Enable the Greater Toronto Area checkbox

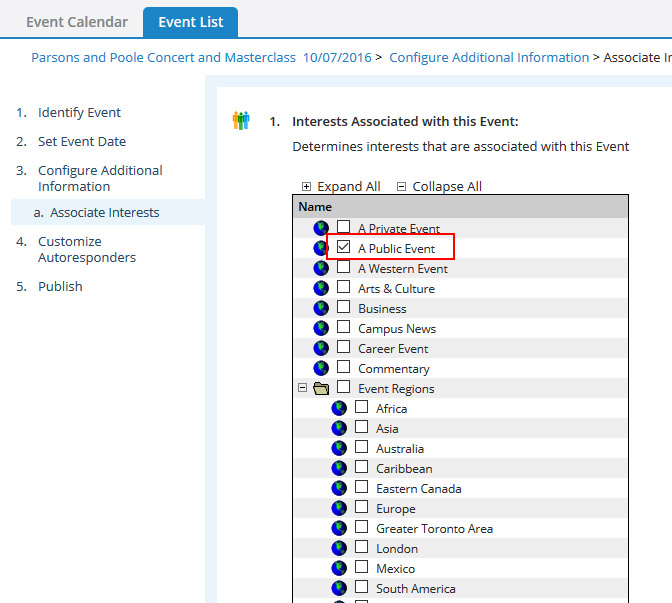[362, 527]
